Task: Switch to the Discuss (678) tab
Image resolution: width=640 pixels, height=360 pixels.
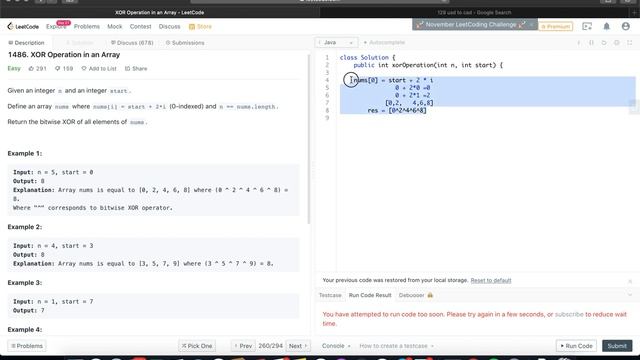Action: [132, 43]
